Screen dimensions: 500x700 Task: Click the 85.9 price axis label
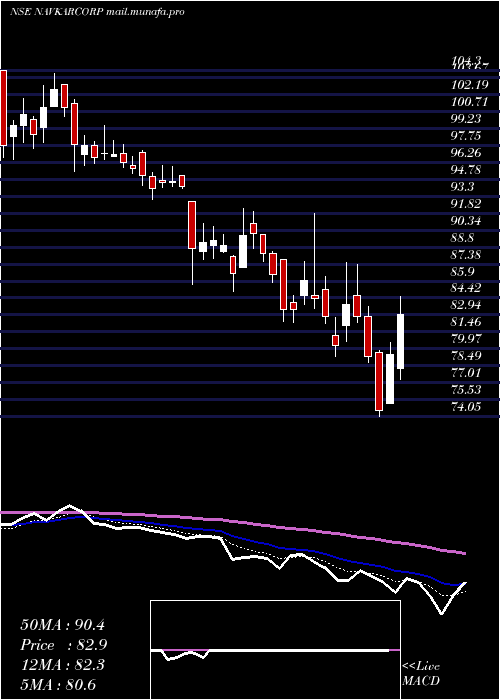pos(464,271)
